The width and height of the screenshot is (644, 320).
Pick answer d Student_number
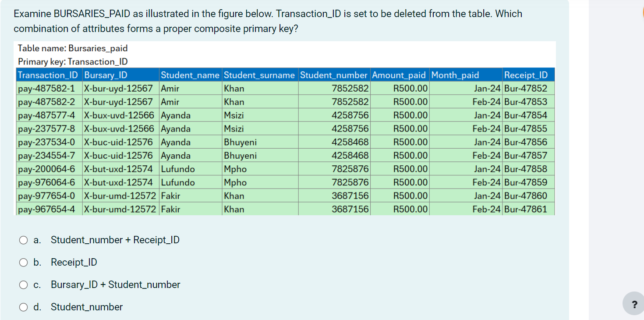point(23,307)
